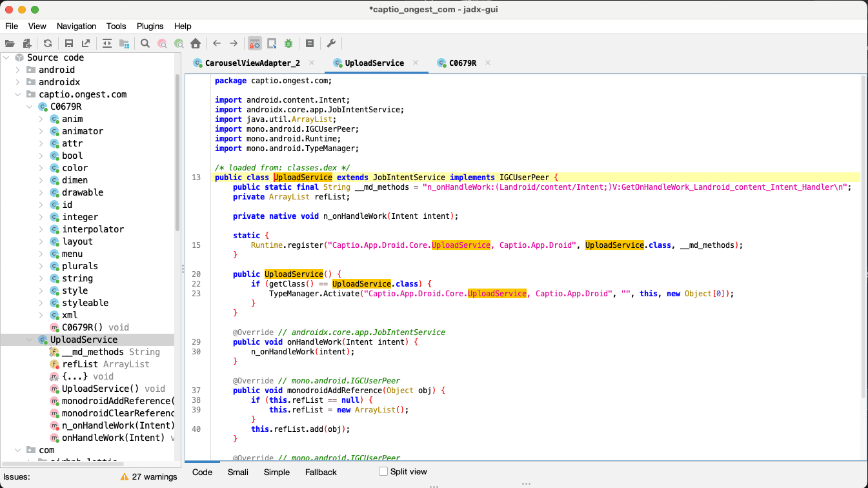Select monodroidAddReference method in tree
The height and width of the screenshot is (488, 868).
tap(118, 401)
